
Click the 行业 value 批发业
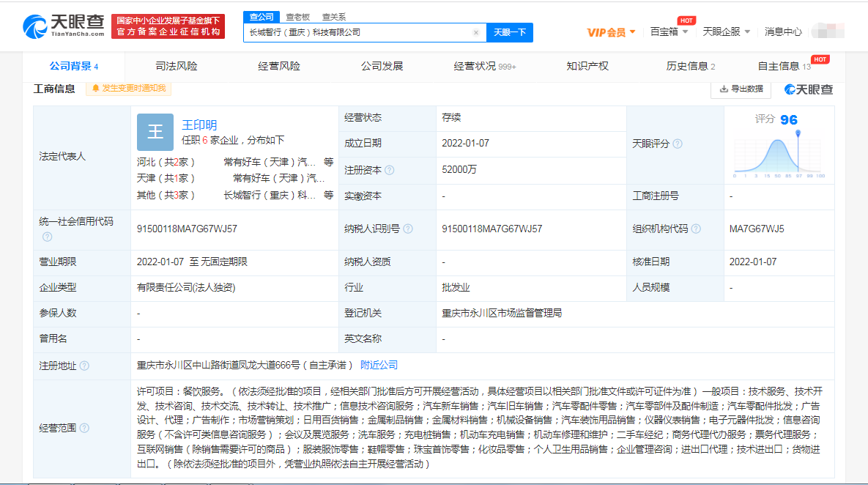(x=456, y=287)
